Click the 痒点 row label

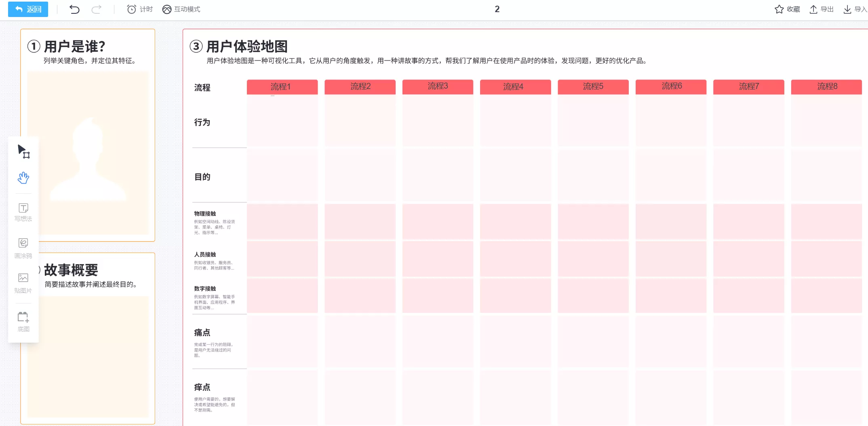click(202, 387)
